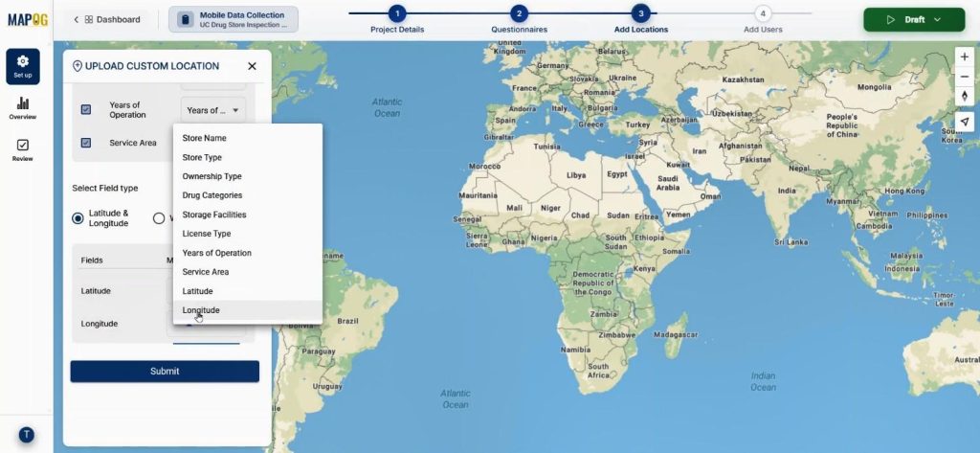
Task: Zoom out on the map
Action: (x=965, y=77)
